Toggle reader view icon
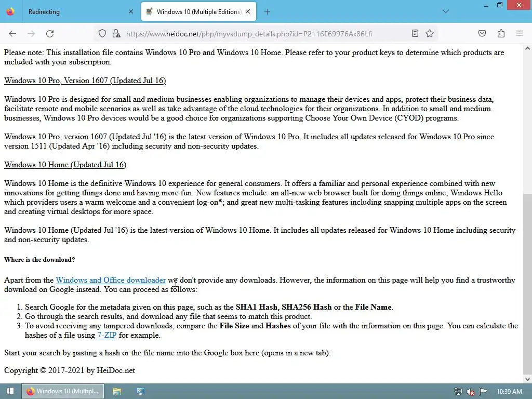 point(415,33)
